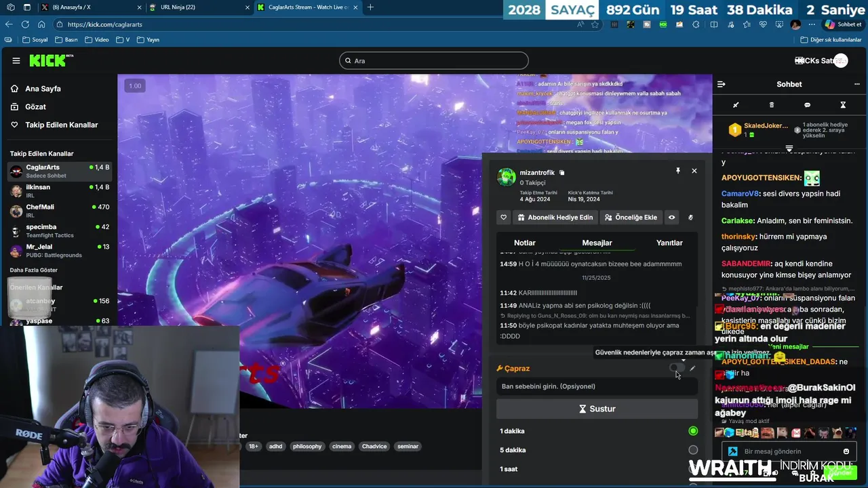Toggle the Çapraz switch
This screenshot has width=868, height=488.
click(676, 368)
